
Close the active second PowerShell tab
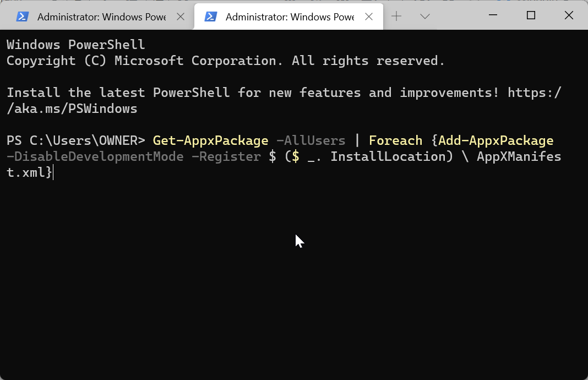369,17
